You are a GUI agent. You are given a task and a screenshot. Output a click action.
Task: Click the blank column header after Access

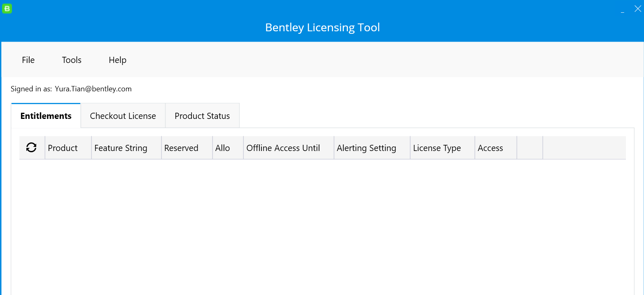(530, 148)
